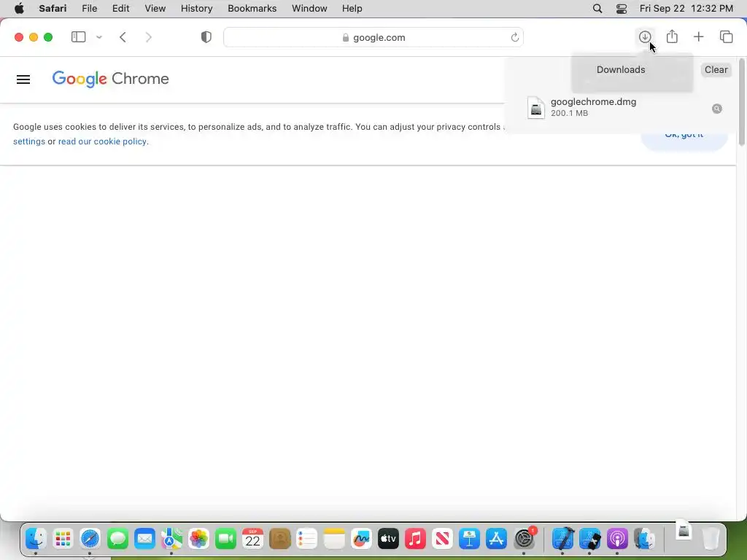Screen dimensions: 747x560
Task: Open Xcode hammer icon in Dock
Action: click(x=562, y=539)
